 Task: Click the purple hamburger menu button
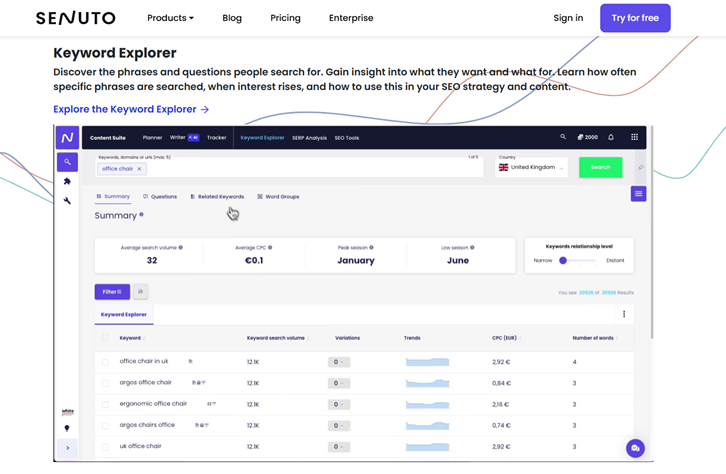pos(638,193)
